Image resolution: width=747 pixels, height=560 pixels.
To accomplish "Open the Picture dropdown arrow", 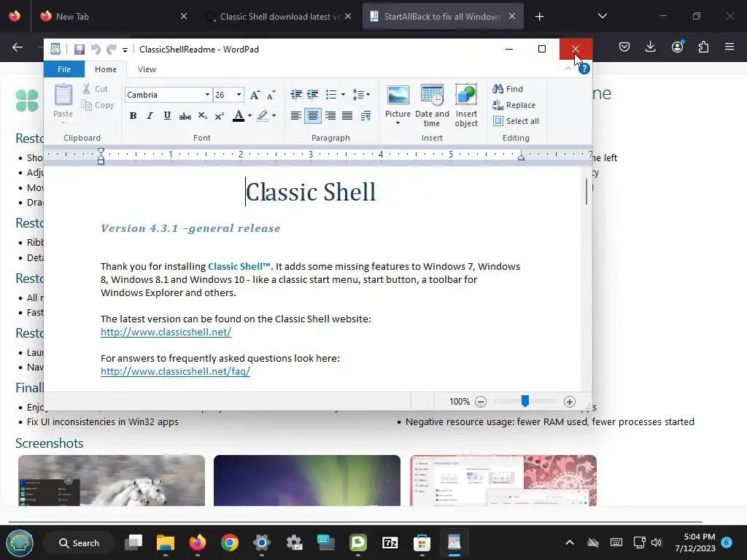I will pos(398,122).
